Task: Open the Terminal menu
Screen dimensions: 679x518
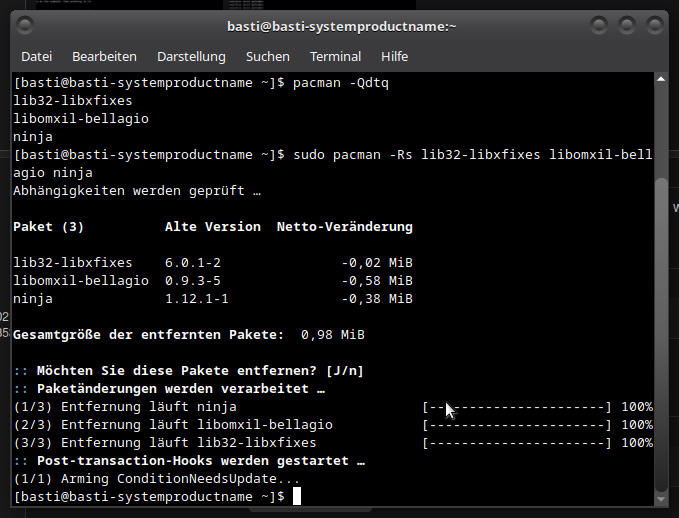Action: [335, 57]
